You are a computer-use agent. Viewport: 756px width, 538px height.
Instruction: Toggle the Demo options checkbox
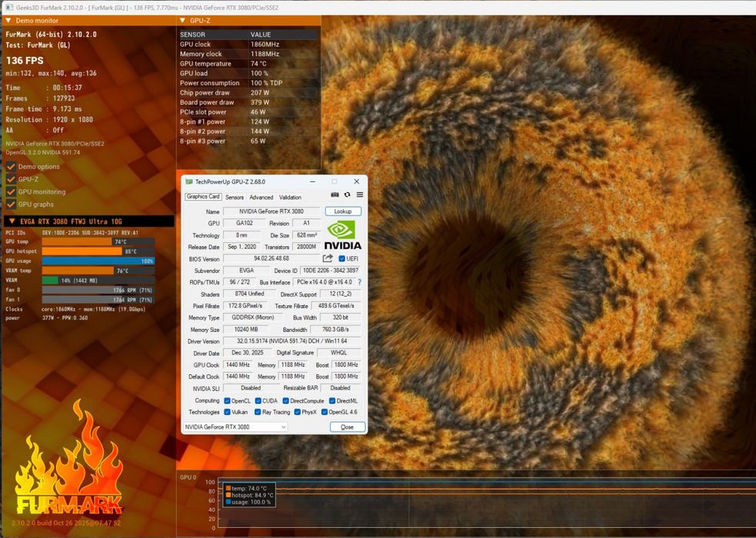11,167
